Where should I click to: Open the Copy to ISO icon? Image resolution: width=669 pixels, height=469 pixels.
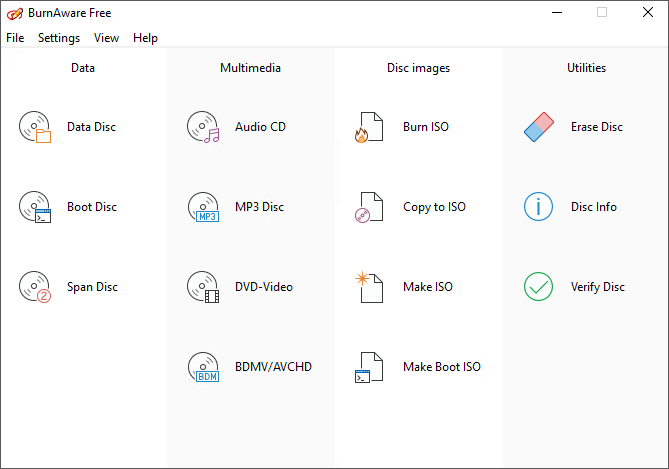click(x=369, y=207)
